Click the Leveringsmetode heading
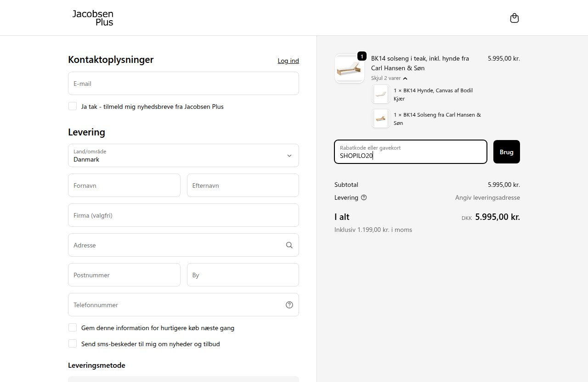 point(96,365)
